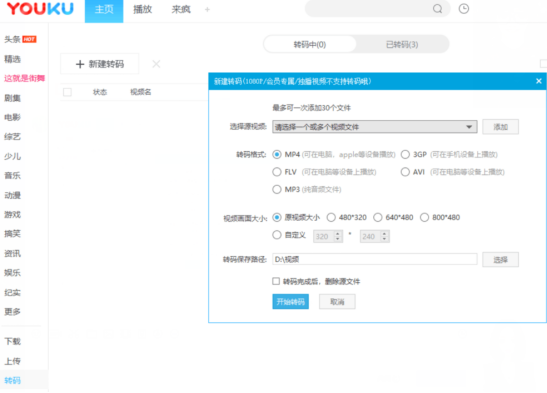Open 纪实 category

click(13, 292)
